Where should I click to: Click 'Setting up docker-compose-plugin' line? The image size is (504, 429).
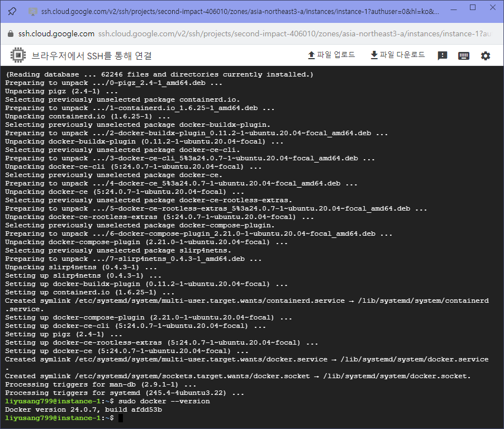click(149, 317)
